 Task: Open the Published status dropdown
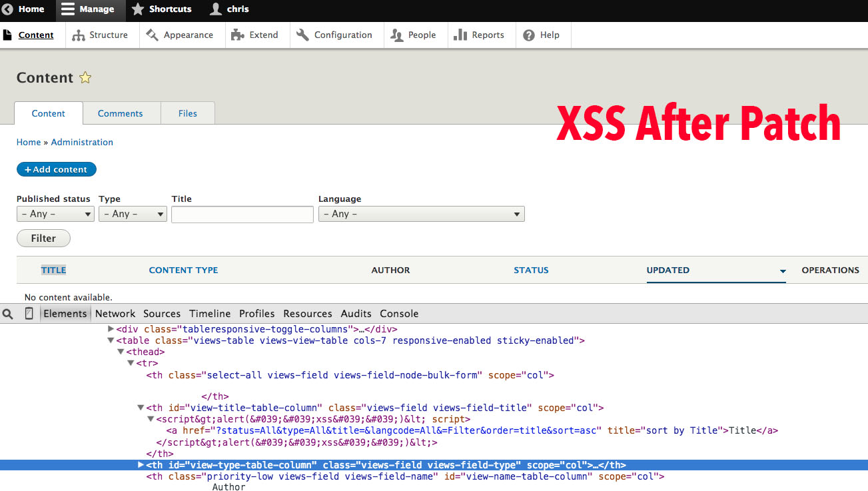pyautogui.click(x=55, y=214)
